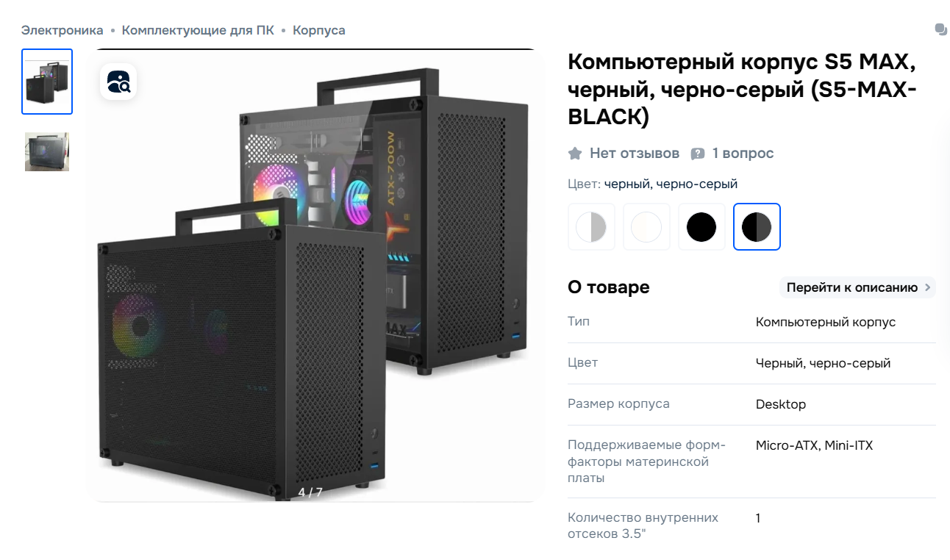950x560 pixels.
Task: Click the star rating icon
Action: 575,154
